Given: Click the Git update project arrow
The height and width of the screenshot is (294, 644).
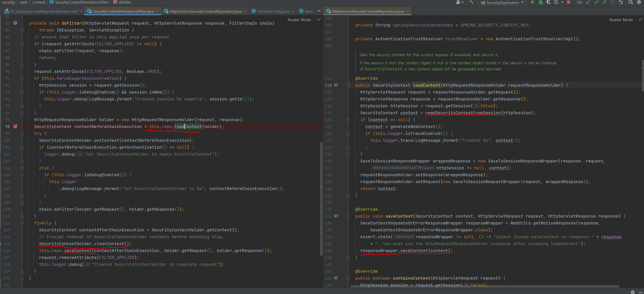Looking at the screenshot, I should [x=588, y=2].
